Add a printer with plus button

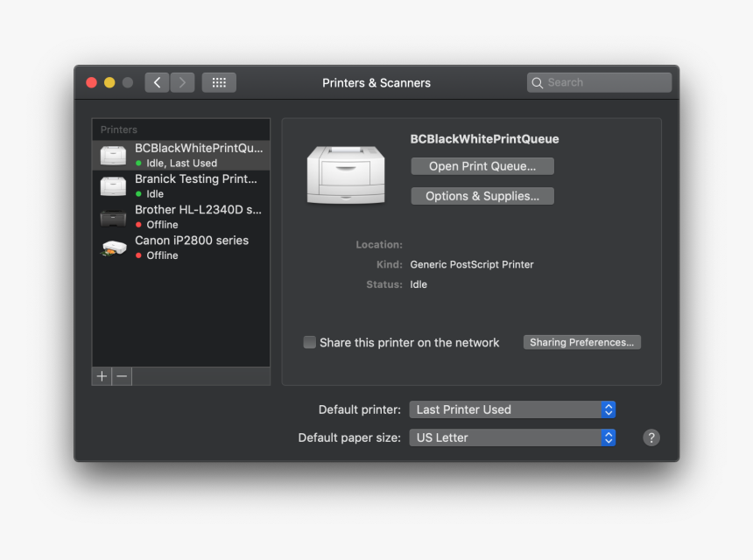[x=102, y=376]
